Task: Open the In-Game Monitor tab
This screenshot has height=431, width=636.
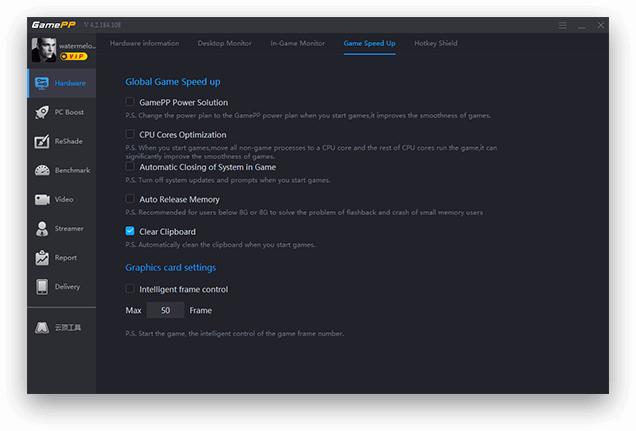Action: (x=298, y=43)
